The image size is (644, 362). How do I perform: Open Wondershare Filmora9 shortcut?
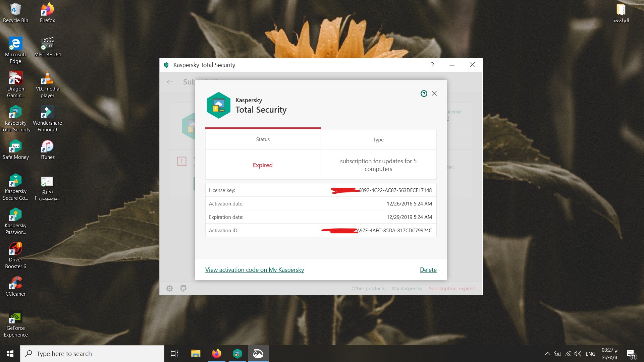click(x=47, y=119)
